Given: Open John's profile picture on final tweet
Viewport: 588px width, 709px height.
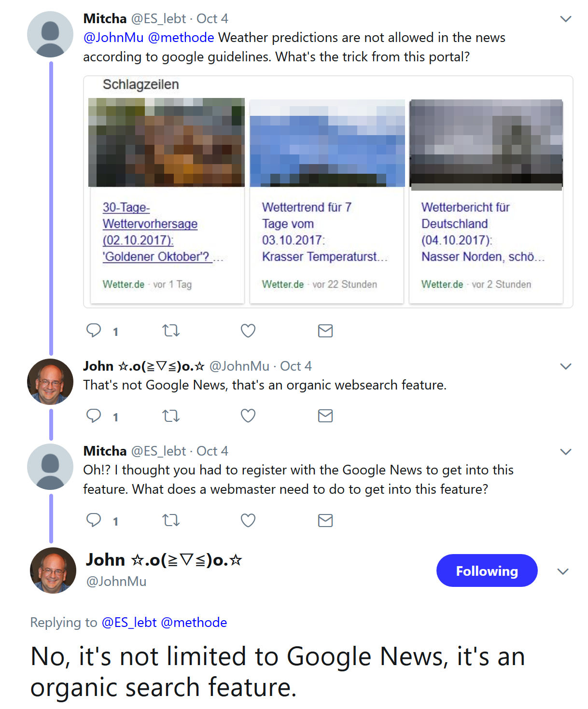Looking at the screenshot, I should 53,570.
